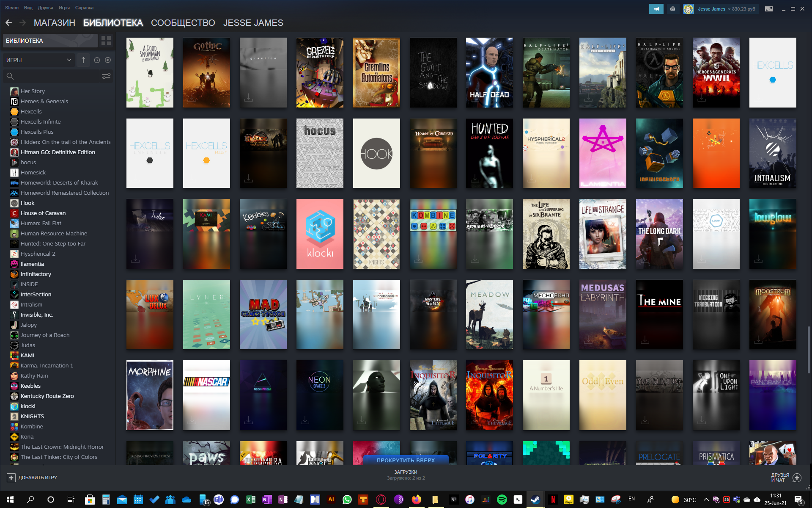Open notifications inbox icon
This screenshot has height=508, width=812.
pyautogui.click(x=672, y=9)
